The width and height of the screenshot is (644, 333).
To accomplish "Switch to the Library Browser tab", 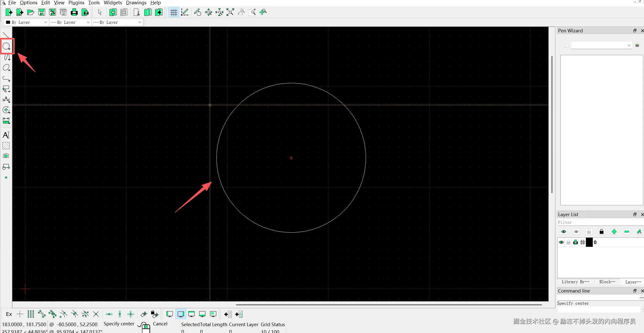I will 575,282.
